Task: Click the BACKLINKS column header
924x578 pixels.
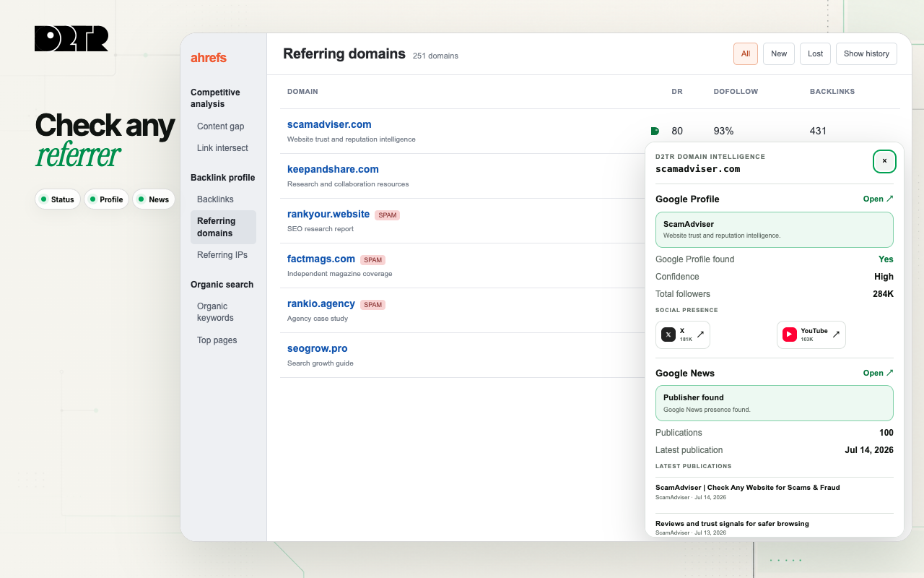Action: point(832,92)
